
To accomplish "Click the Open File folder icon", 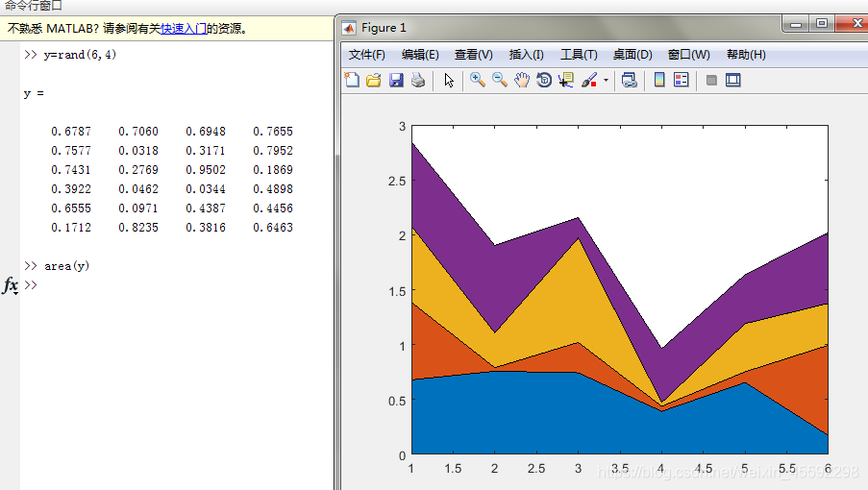I will (x=374, y=81).
